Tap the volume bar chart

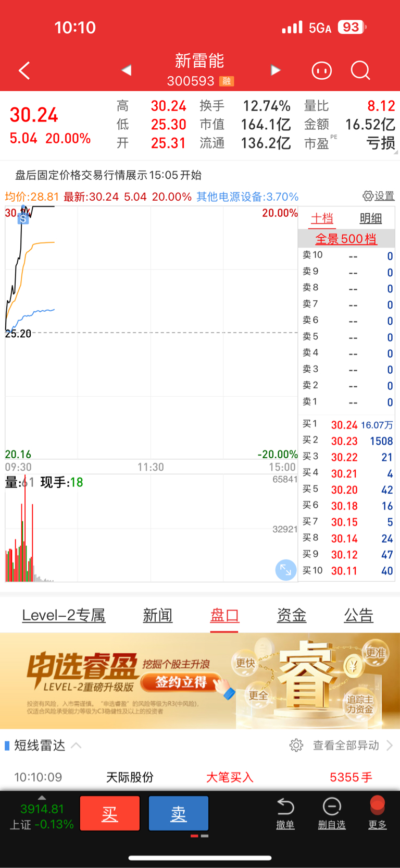pos(151,528)
